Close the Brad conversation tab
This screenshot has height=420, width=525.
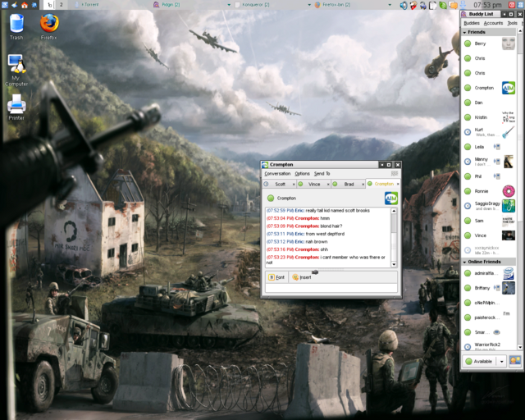click(x=363, y=185)
